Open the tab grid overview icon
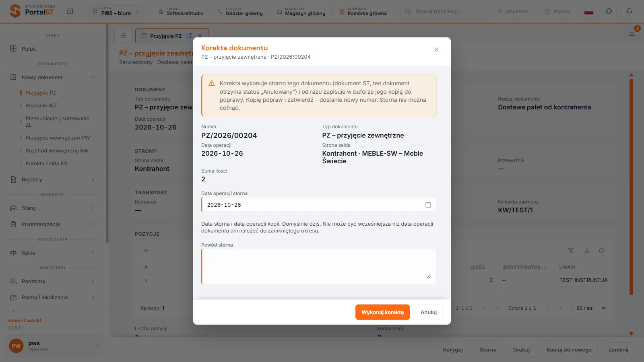Image resolution: width=644 pixels, height=362 pixels. (x=124, y=36)
